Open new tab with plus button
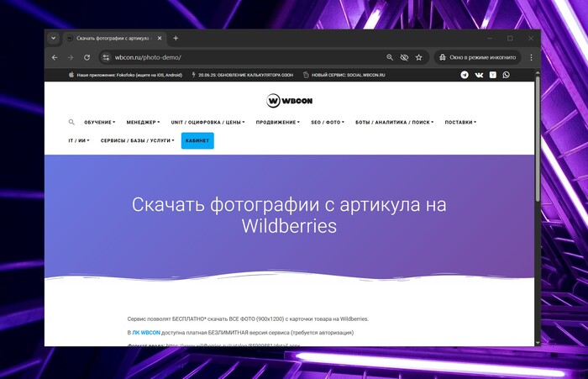The image size is (588, 379). click(x=176, y=39)
